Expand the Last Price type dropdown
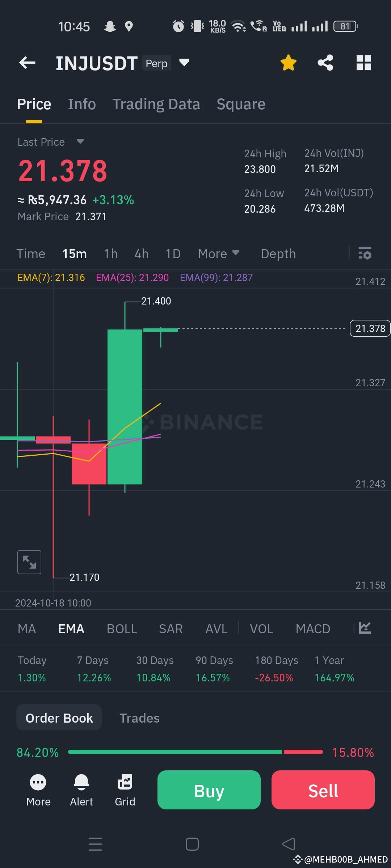 tap(80, 141)
